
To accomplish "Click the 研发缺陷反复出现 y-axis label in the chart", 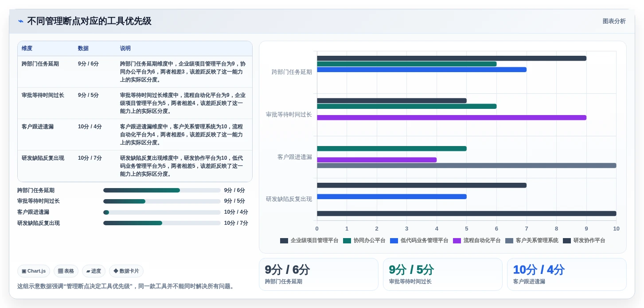I will (289, 199).
